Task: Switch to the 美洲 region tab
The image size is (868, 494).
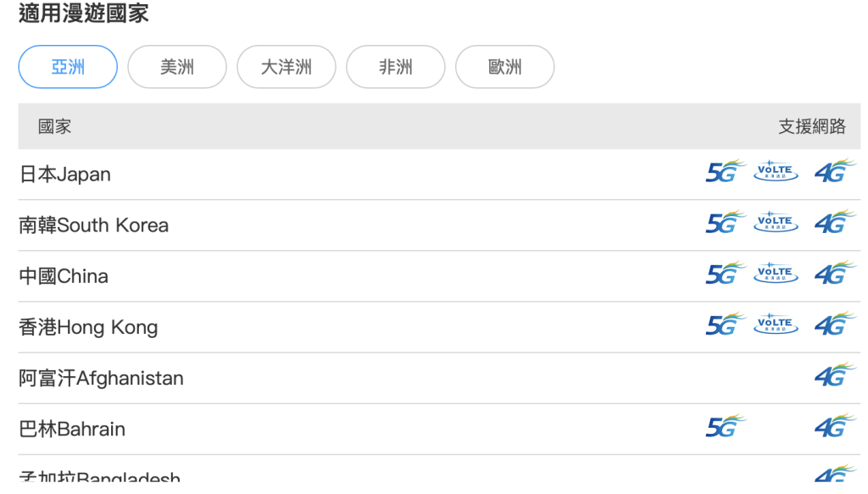Action: click(x=177, y=67)
